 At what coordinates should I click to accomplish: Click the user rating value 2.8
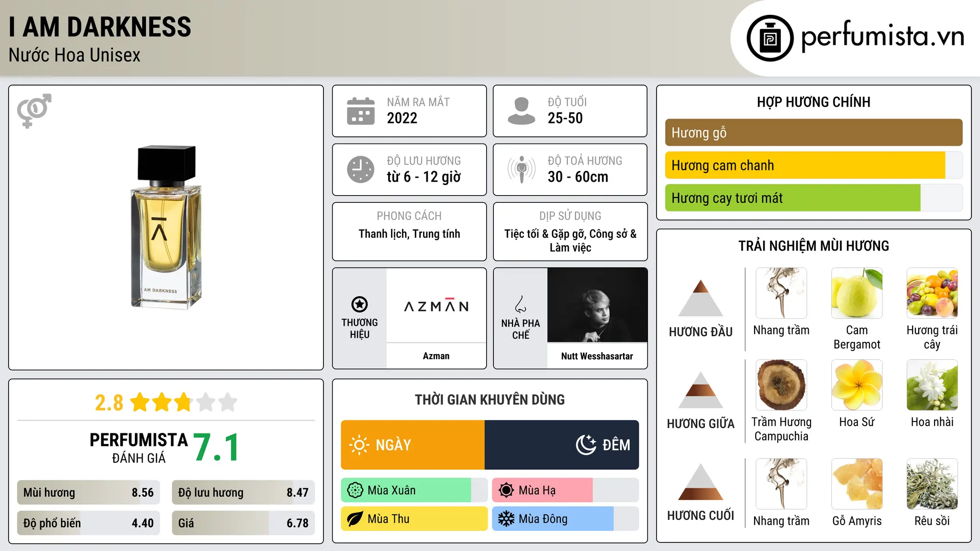109,403
